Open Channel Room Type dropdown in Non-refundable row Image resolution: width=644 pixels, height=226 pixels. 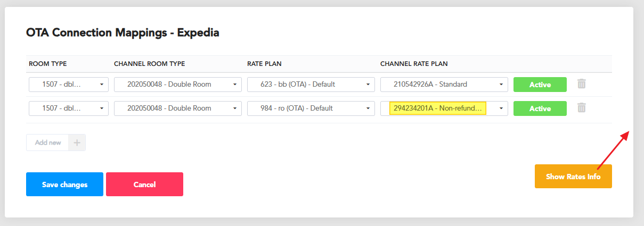178,108
